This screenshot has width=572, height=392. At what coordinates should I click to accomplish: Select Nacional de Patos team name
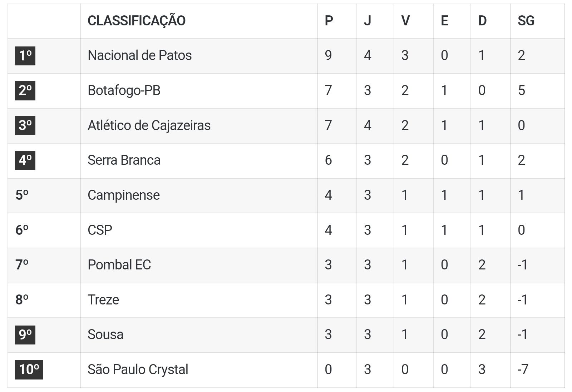(x=140, y=55)
